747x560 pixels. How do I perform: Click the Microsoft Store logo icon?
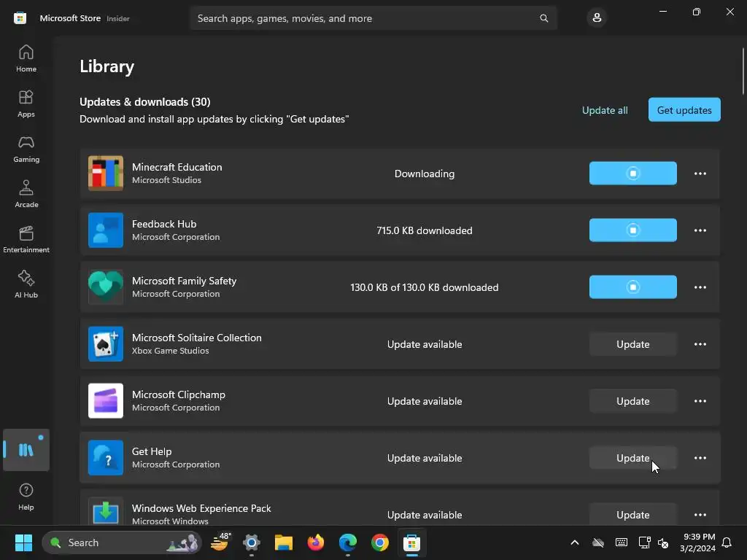(x=20, y=18)
